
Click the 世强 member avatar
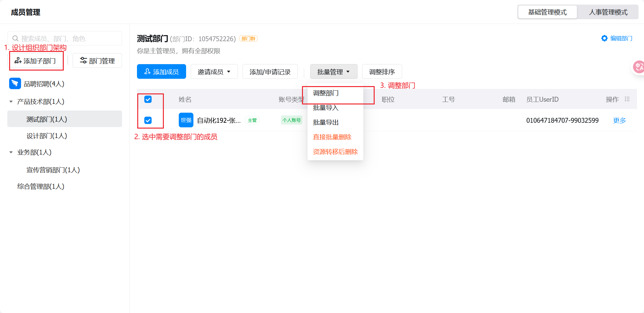[x=186, y=120]
